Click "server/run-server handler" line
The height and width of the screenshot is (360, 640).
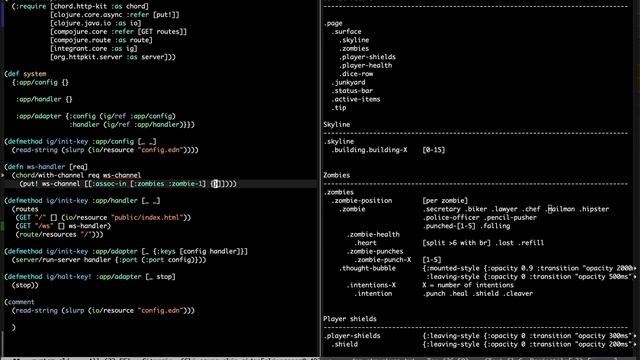109,260
